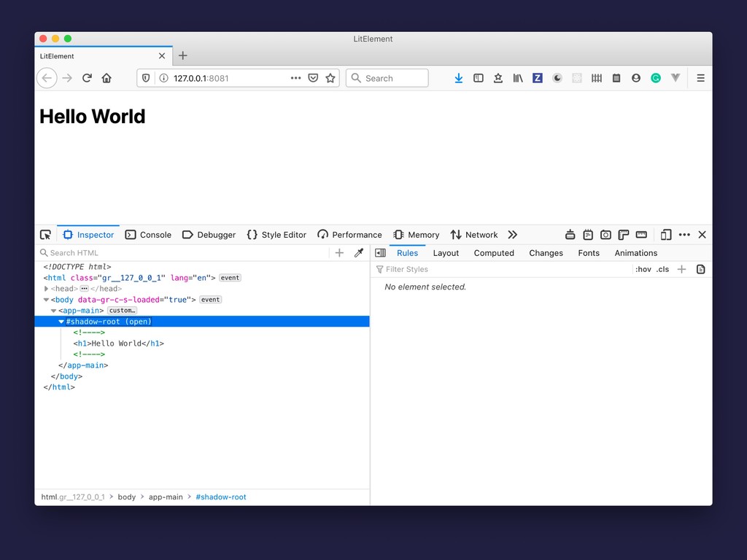Open the Firefox hamburger menu
Viewport: 747px width, 560px height.
[700, 78]
